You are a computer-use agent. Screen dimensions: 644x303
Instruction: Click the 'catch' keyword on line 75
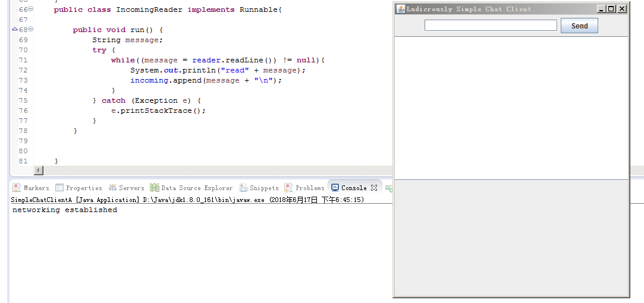click(114, 100)
